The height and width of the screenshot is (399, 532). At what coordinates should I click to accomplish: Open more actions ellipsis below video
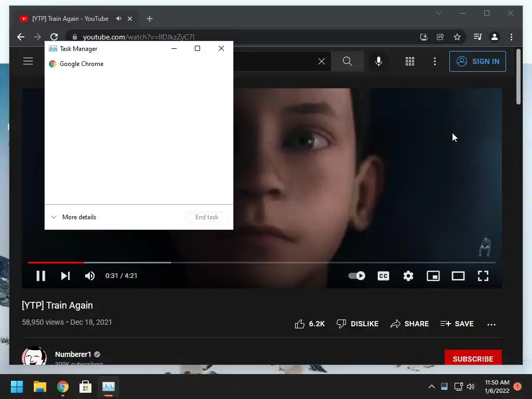491,324
